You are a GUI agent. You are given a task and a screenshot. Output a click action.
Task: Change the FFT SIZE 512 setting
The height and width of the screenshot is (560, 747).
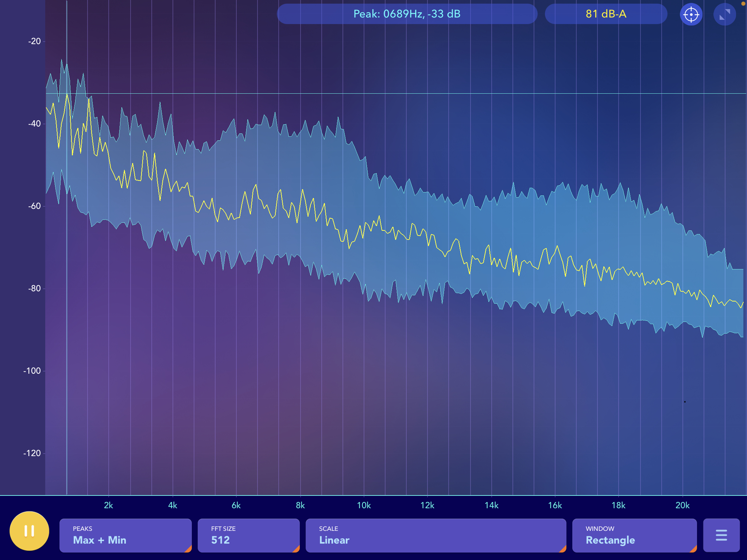[x=249, y=535]
